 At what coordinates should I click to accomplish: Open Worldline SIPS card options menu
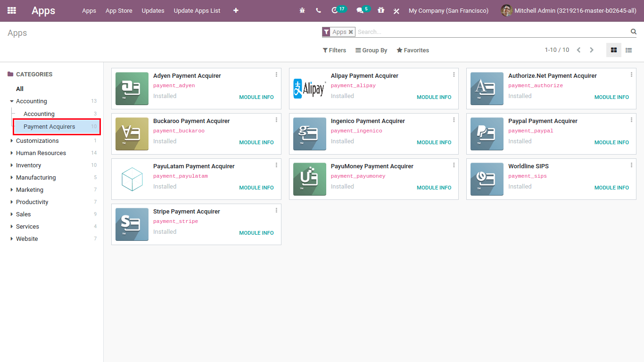coord(631,165)
